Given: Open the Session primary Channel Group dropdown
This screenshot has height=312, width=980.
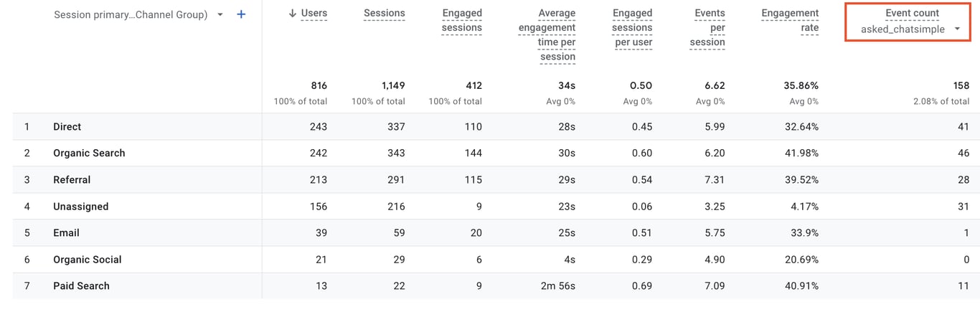Looking at the screenshot, I should click(220, 14).
